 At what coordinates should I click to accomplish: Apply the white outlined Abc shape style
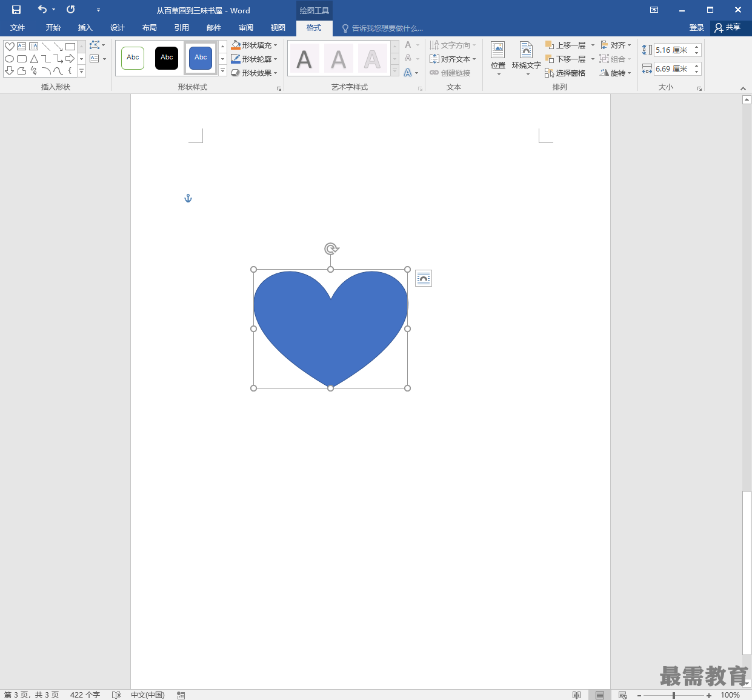pyautogui.click(x=133, y=58)
